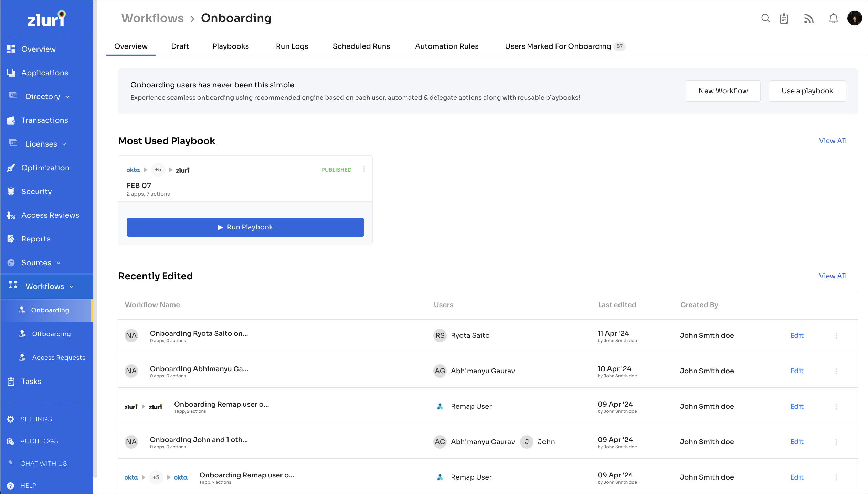Image resolution: width=868 pixels, height=494 pixels.
Task: Click the user profile avatar
Action: (x=854, y=18)
